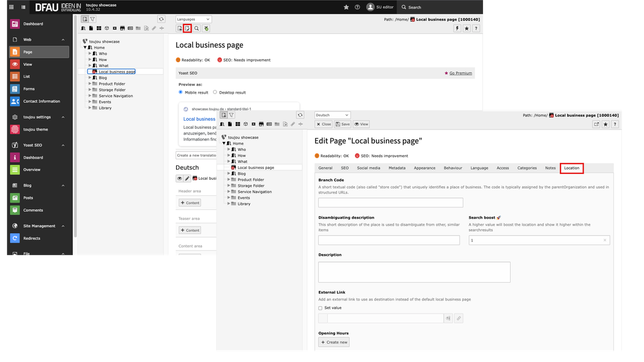
Task: Click filter funnel icon in back page tree
Action: [92, 19]
